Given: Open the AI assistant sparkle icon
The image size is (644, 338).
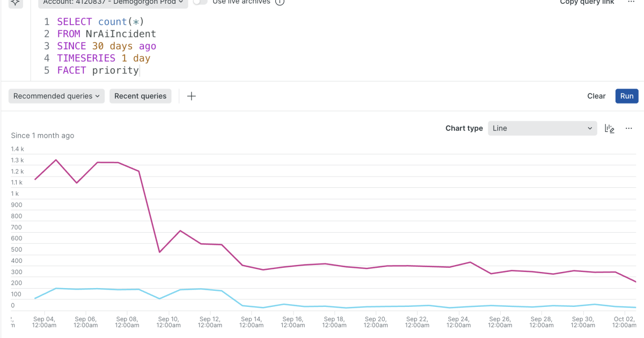Looking at the screenshot, I should pyautogui.click(x=15, y=3).
